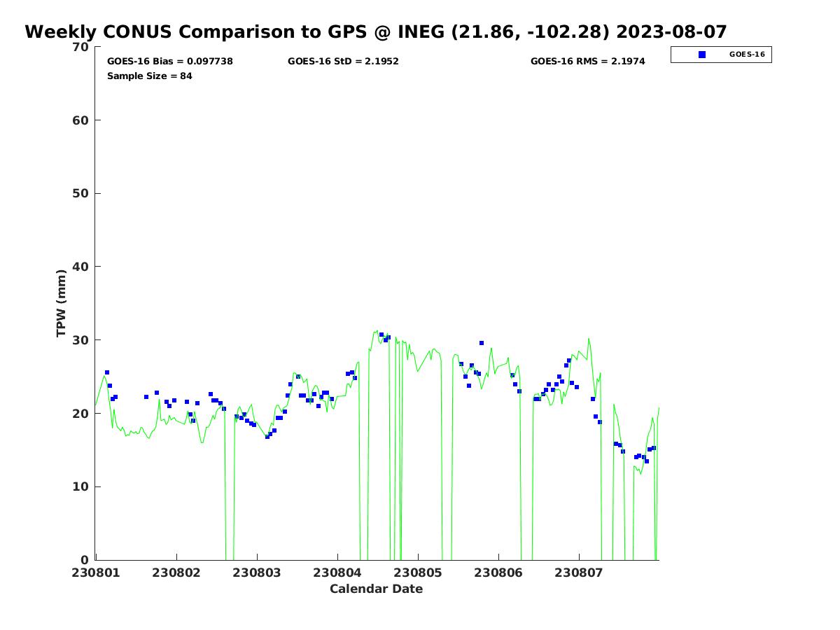Click the GOES-16 RMS statistic text

click(587, 62)
